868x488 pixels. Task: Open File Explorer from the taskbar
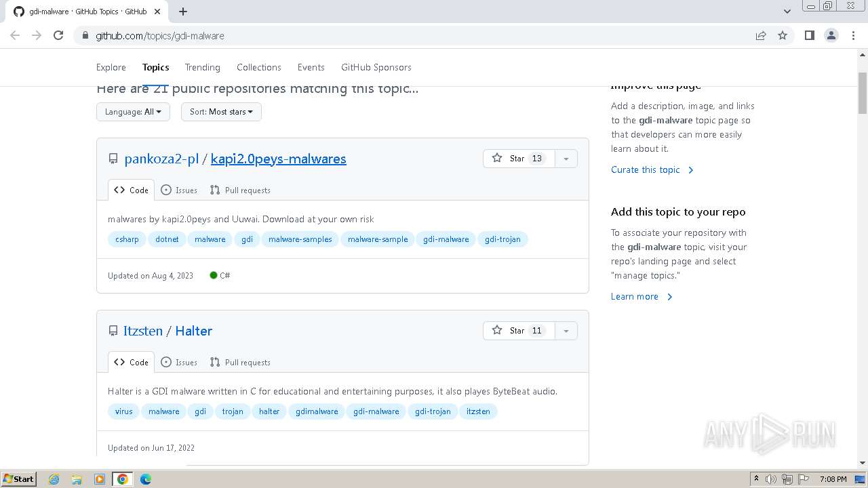click(x=77, y=479)
